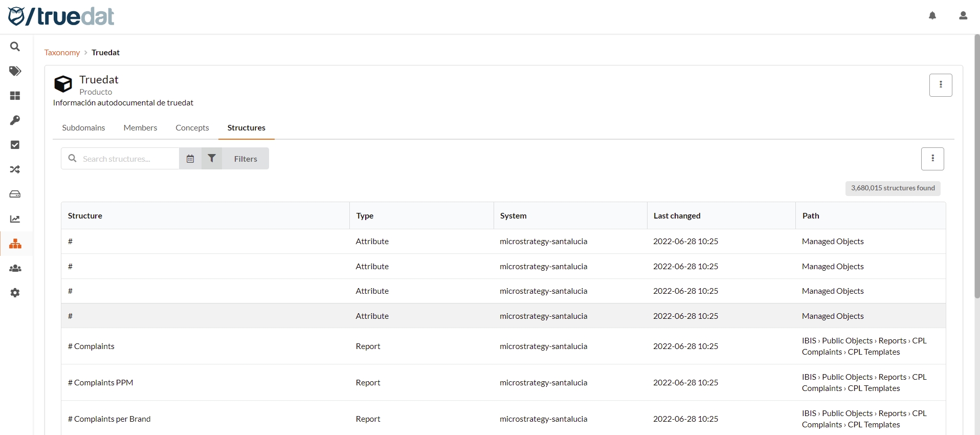Go to Taxonomy breadcrumb link

click(x=62, y=53)
